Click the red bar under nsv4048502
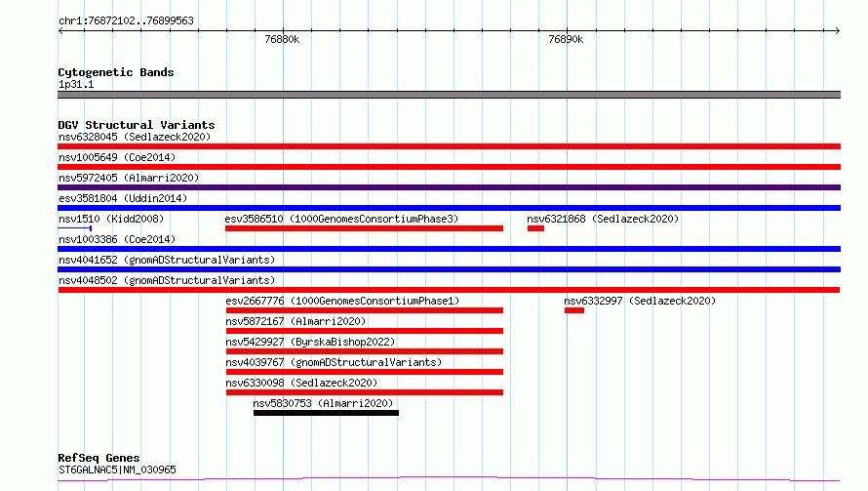The height and width of the screenshot is (491, 868). click(449, 290)
